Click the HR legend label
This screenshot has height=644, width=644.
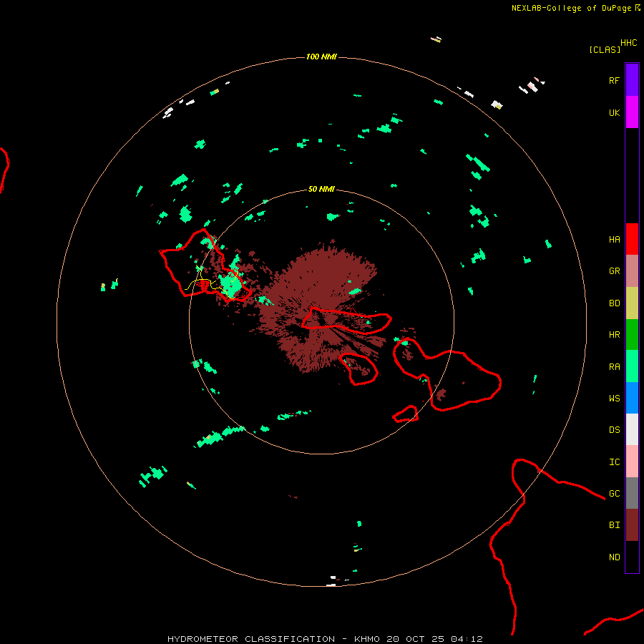pyautogui.click(x=614, y=335)
